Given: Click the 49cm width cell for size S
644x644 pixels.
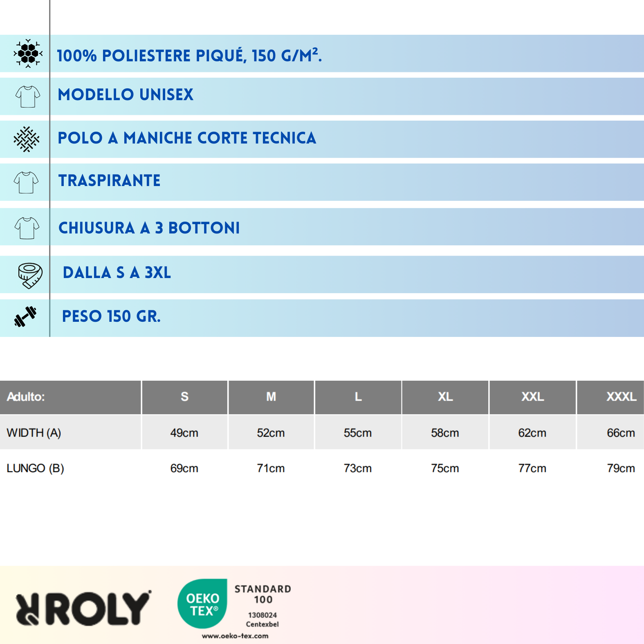Looking at the screenshot, I should (x=184, y=433).
